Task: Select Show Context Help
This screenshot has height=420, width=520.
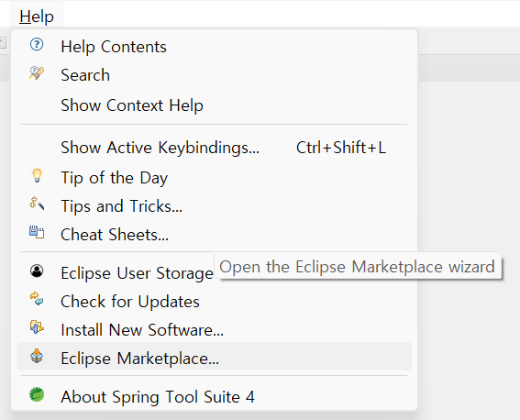Action: (215, 105)
